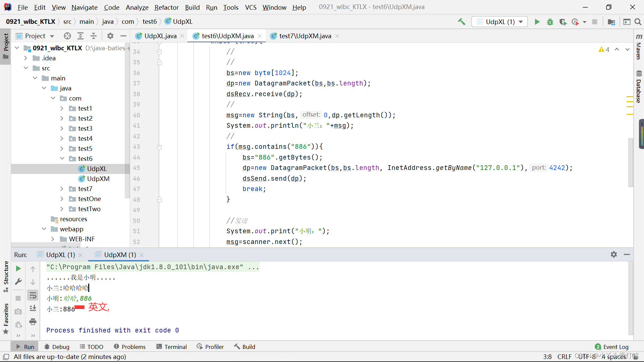Click wrench icon in Run panel
Image resolution: width=644 pixels, height=362 pixels.
click(x=18, y=282)
